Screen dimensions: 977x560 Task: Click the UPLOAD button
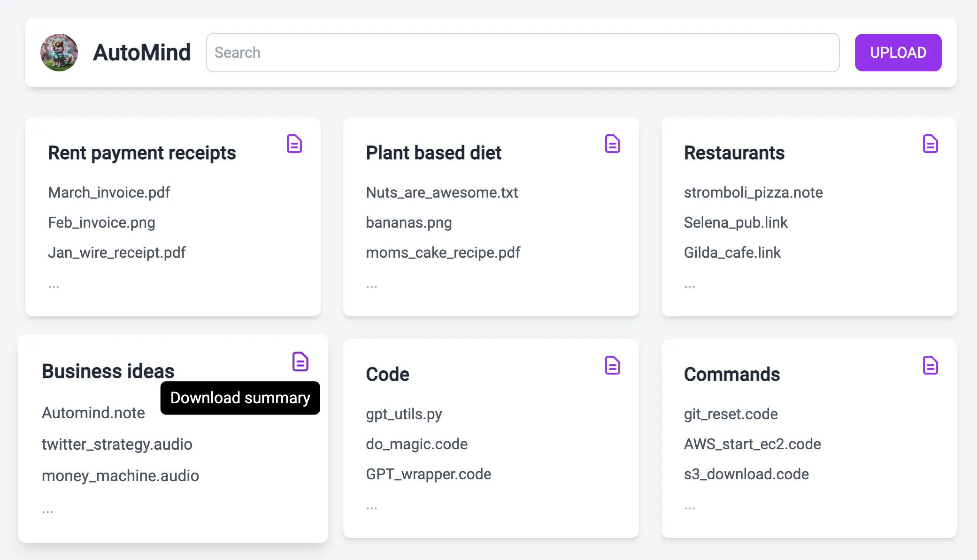tap(898, 53)
